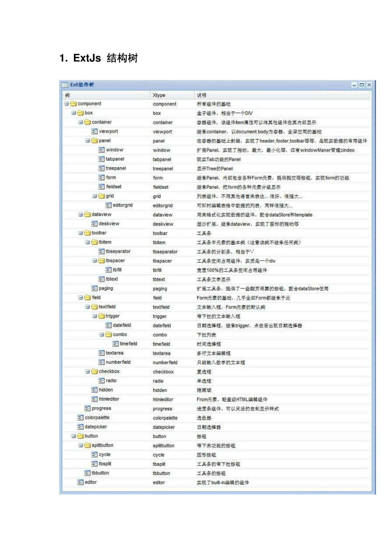Click the window leaf icon

101,150
